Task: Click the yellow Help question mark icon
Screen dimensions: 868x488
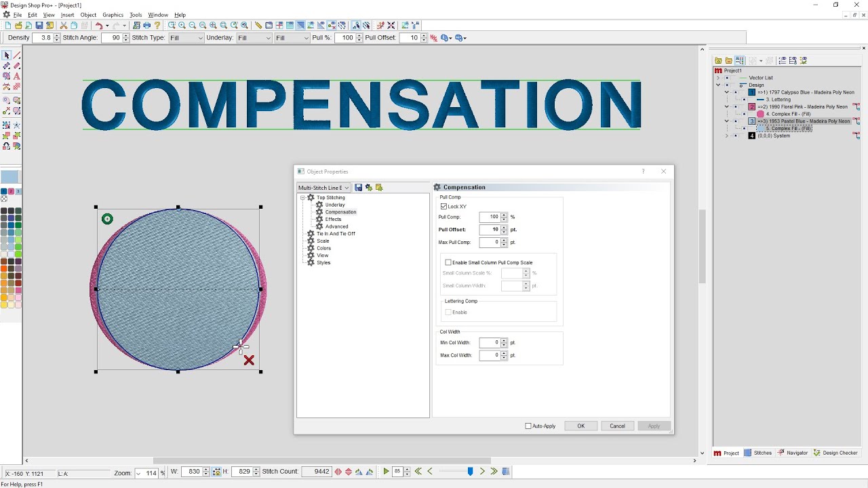Action: point(157,26)
